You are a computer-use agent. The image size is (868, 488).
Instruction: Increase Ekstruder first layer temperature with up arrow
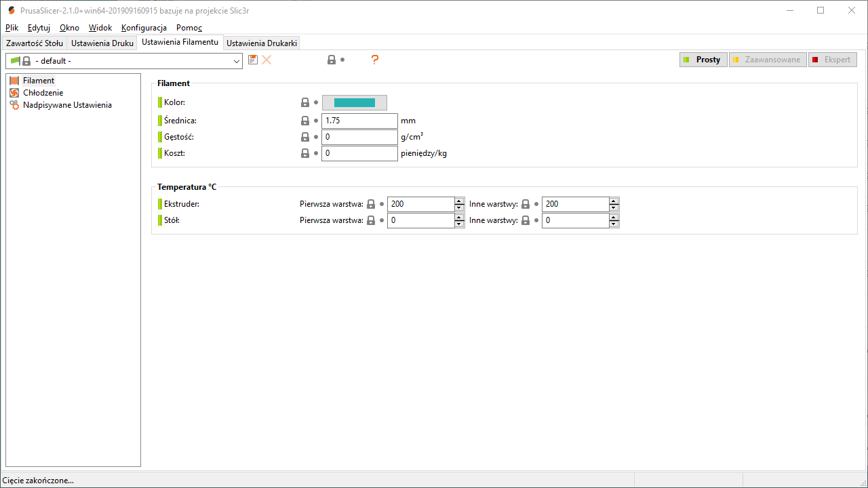pos(460,201)
